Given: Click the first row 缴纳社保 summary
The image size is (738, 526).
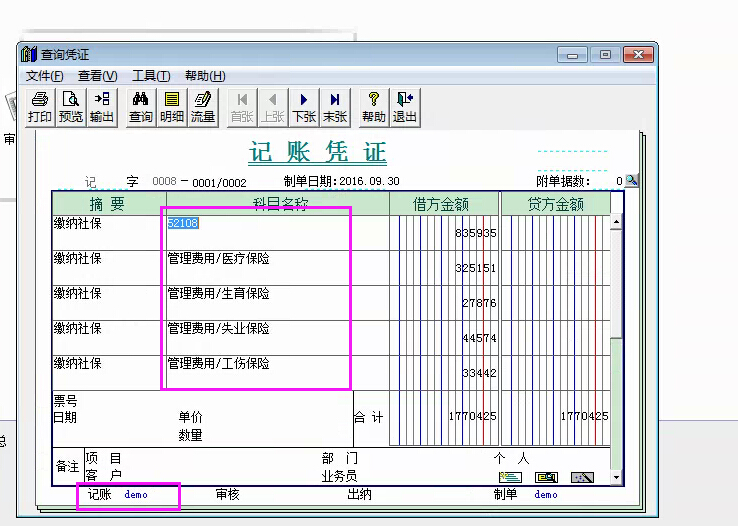Looking at the screenshot, I should tap(78, 223).
